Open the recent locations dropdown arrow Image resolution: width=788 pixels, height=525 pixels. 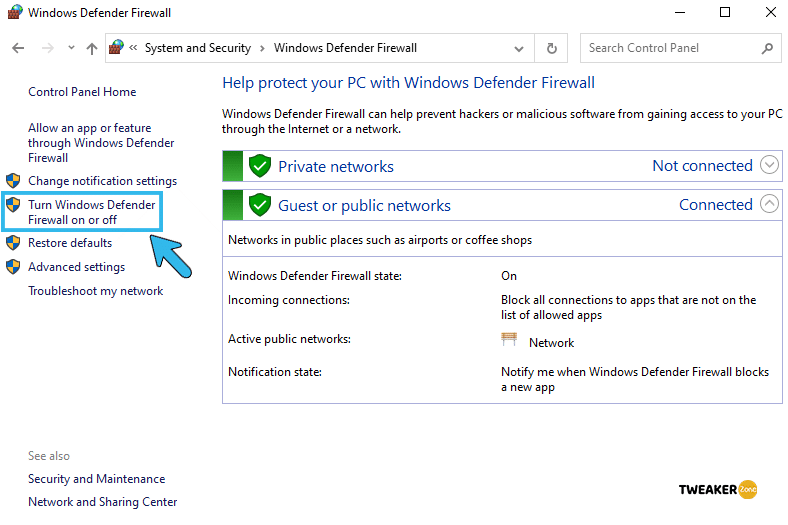point(71,48)
